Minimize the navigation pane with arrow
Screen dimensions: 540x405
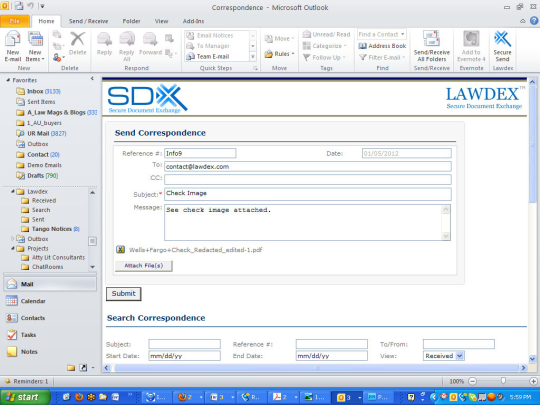pyautogui.click(x=92, y=79)
